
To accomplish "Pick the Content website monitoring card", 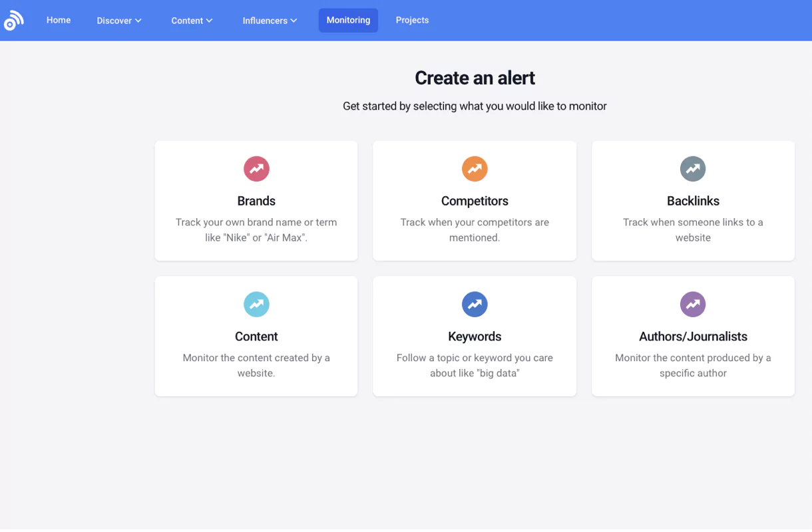I will pos(256,336).
